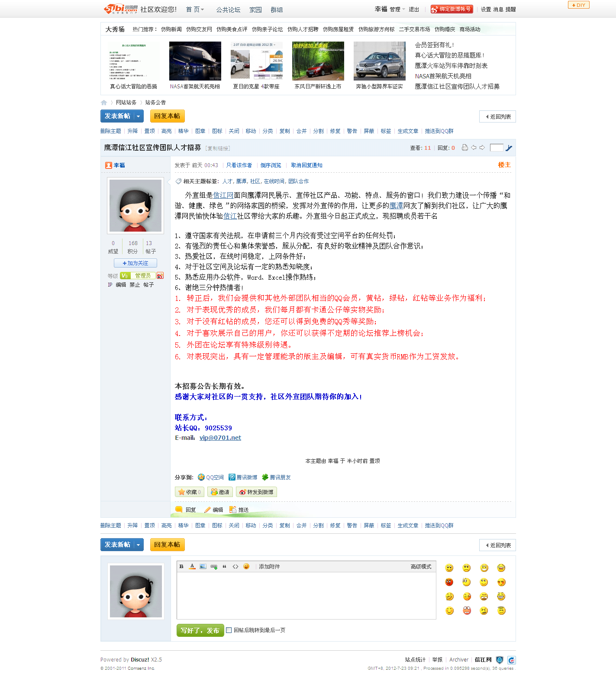Click the 站点统计 footer link
Screen dimensions: 616x694
415,660
